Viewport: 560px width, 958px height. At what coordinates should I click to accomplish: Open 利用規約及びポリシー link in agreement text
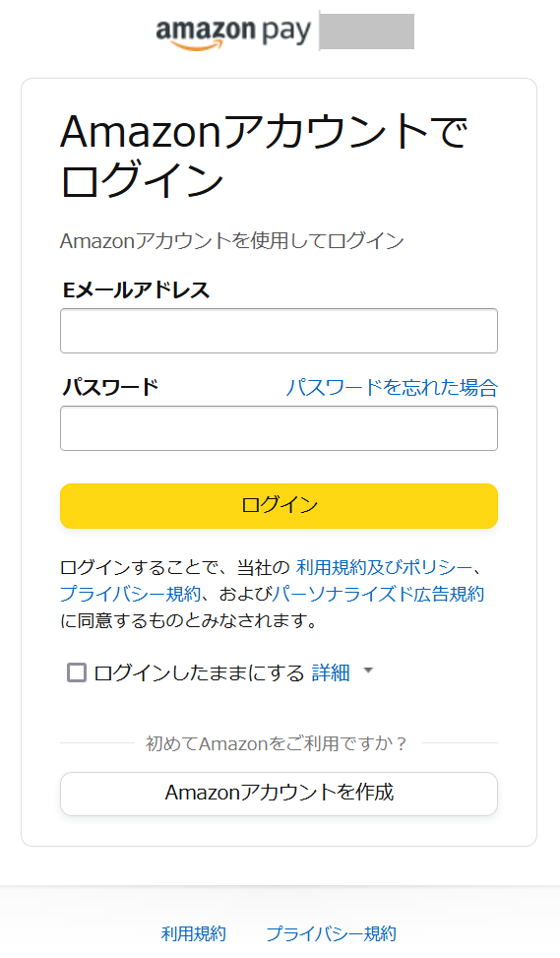(384, 567)
